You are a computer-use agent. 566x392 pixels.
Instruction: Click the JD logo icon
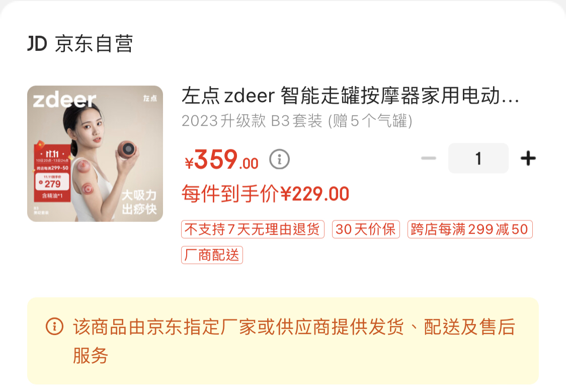(x=37, y=44)
